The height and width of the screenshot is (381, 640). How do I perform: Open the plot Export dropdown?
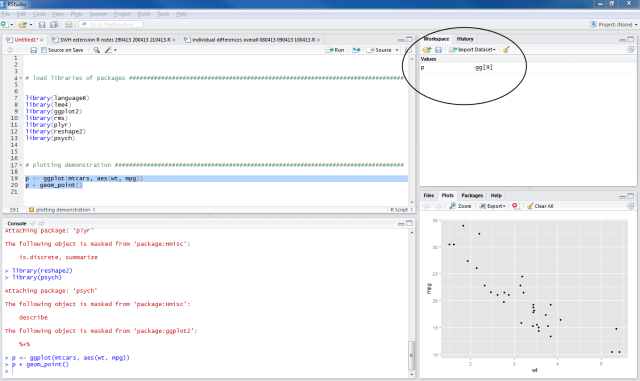click(x=492, y=206)
